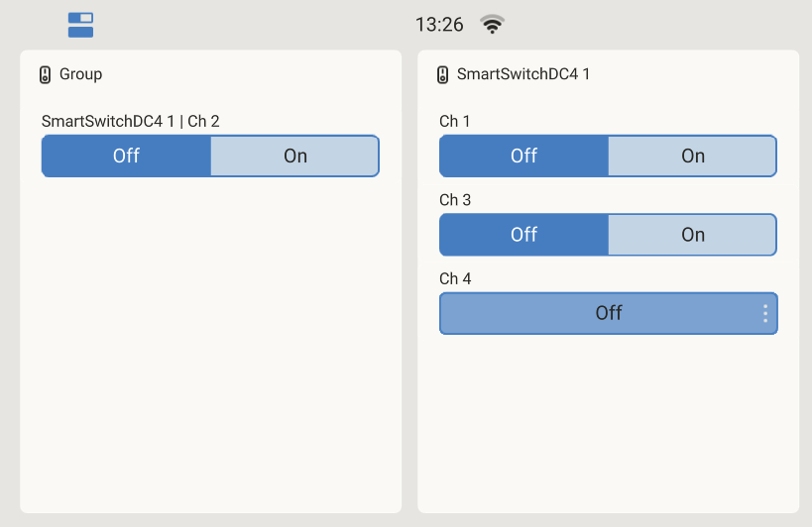The width and height of the screenshot is (812, 527).
Task: Enable Ch 3 with the On segment
Action: [692, 235]
